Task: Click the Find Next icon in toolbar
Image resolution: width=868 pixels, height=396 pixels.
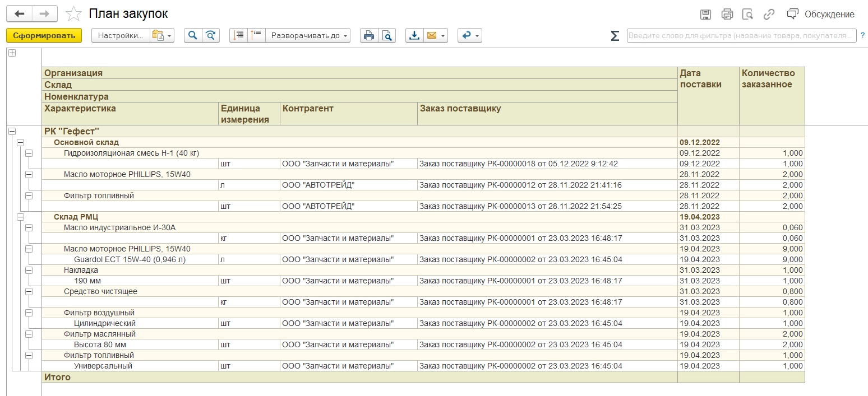Action: pyautogui.click(x=210, y=35)
